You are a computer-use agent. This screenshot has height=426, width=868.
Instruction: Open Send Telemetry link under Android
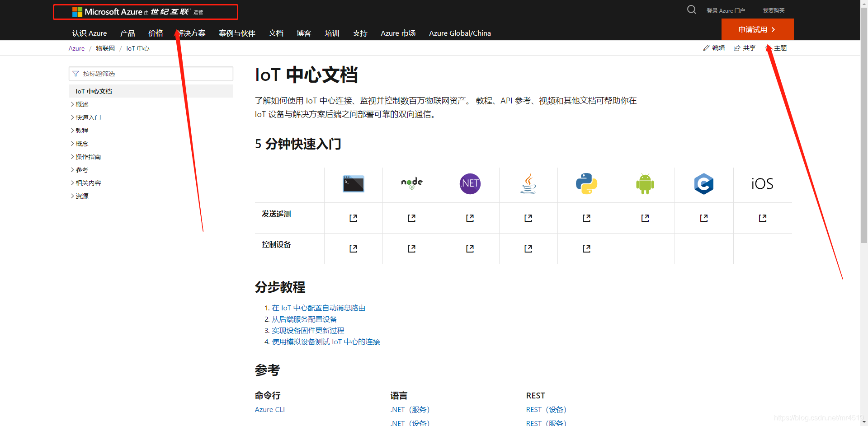coord(645,218)
